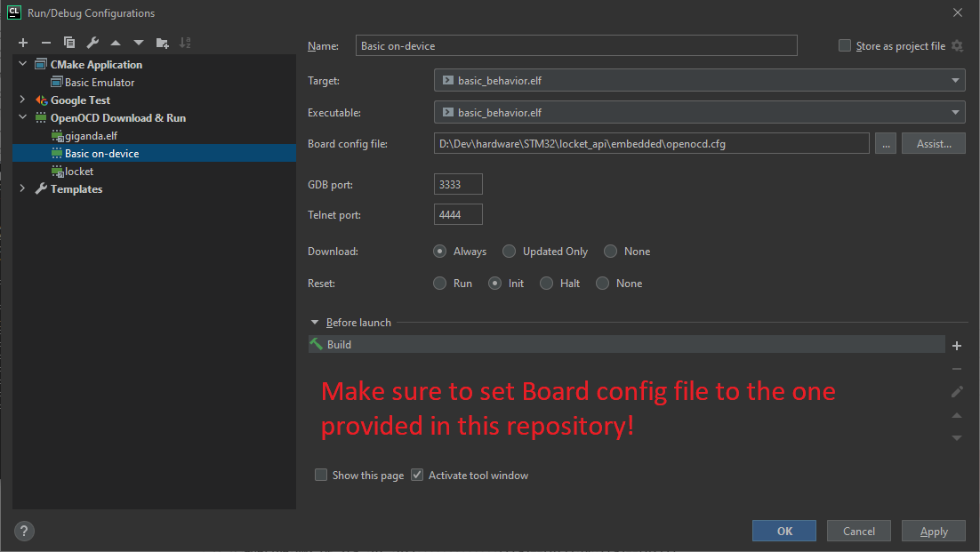Toggle the Store as project file checkbox
The image size is (980, 552).
844,45
